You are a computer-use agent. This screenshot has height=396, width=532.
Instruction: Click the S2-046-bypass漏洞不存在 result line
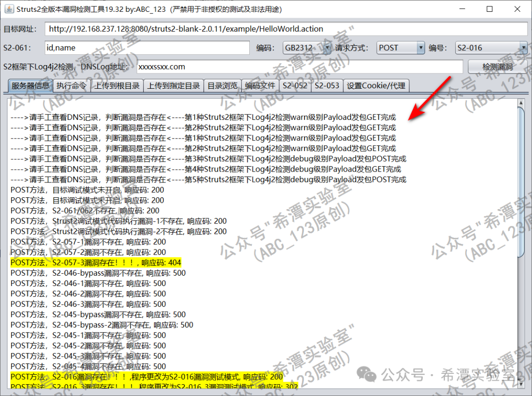(98, 273)
